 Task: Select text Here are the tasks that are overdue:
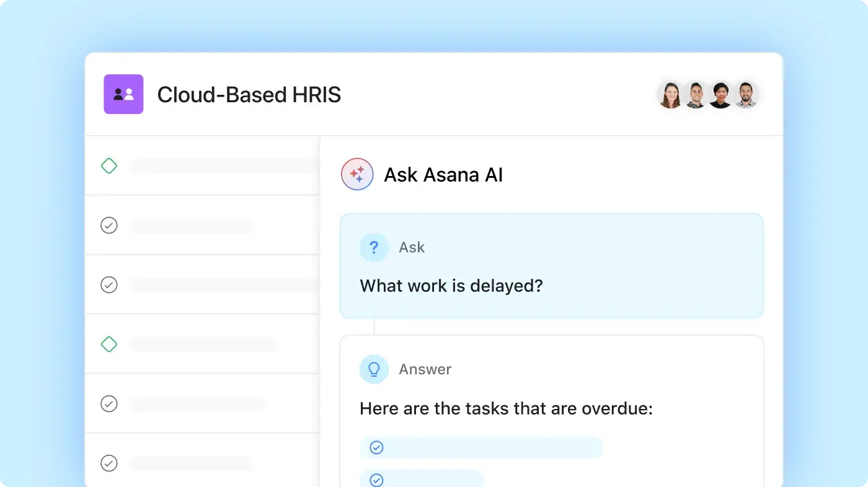(506, 409)
